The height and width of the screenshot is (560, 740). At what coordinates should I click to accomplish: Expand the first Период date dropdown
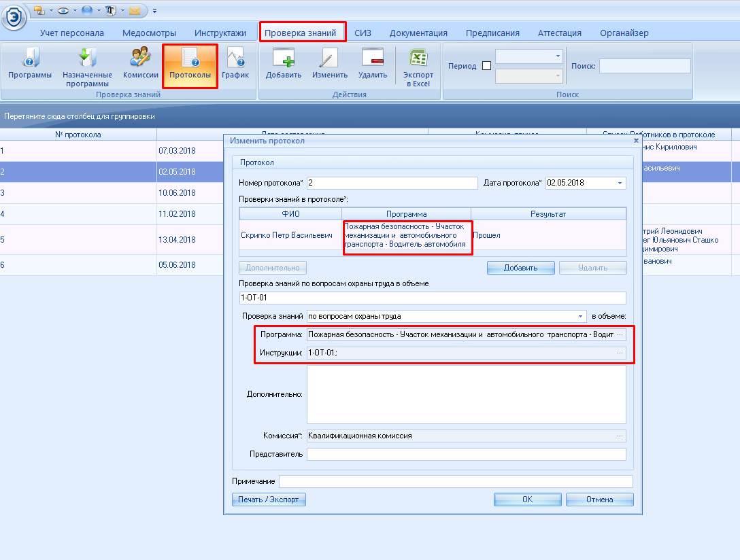point(558,56)
